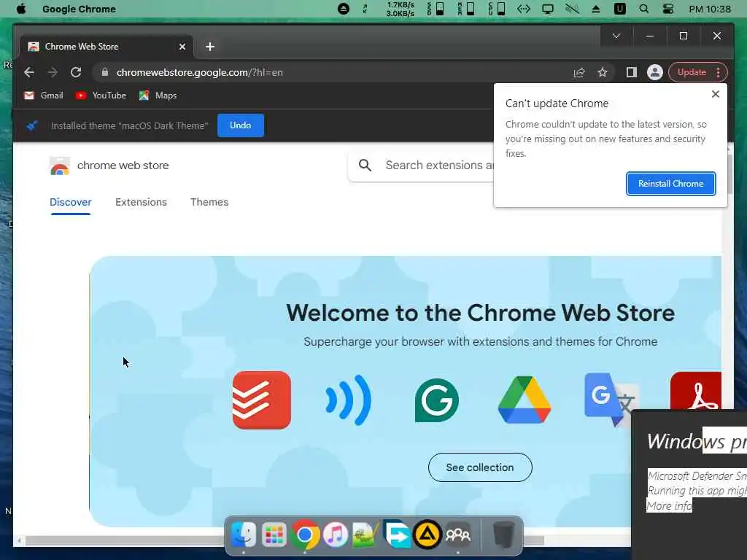This screenshot has height=560, width=747.
Task: Click the Adobe Acrobat icon
Action: point(695,391)
